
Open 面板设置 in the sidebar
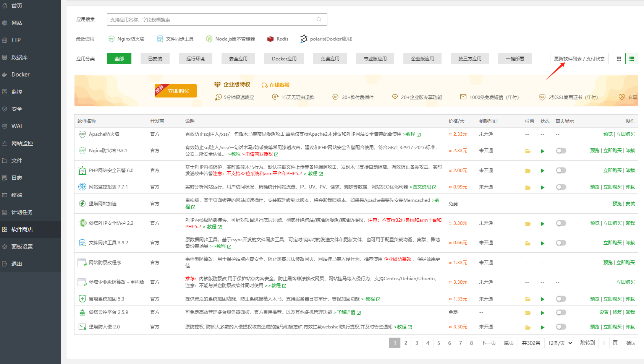click(x=30, y=247)
